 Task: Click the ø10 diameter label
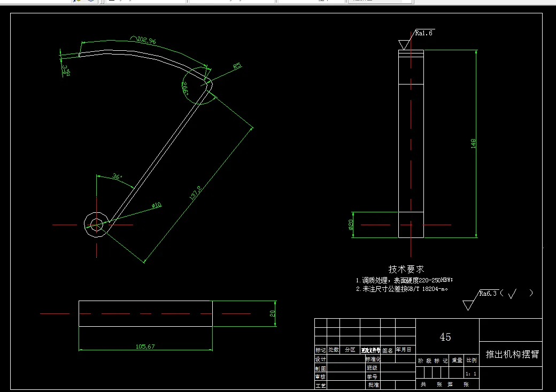(157, 205)
